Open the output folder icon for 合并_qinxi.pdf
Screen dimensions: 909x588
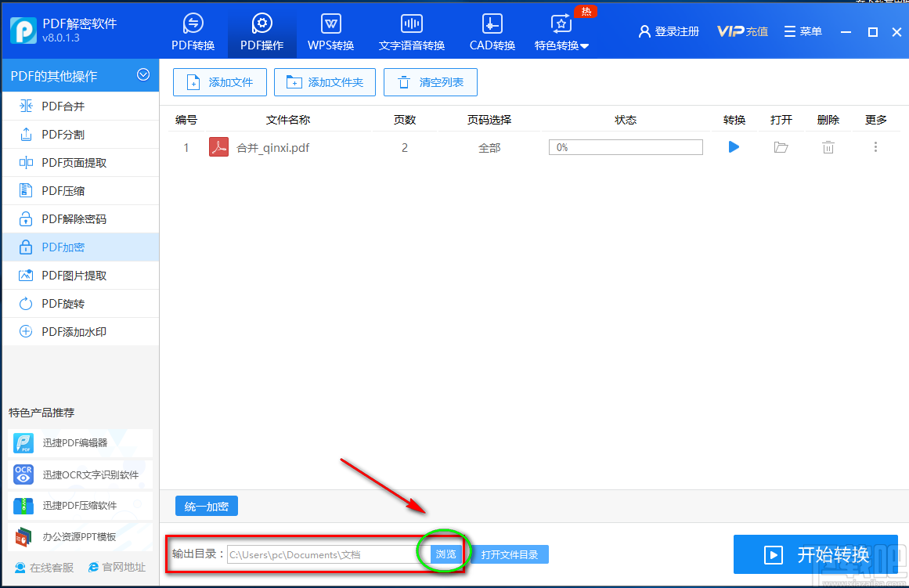tap(781, 147)
